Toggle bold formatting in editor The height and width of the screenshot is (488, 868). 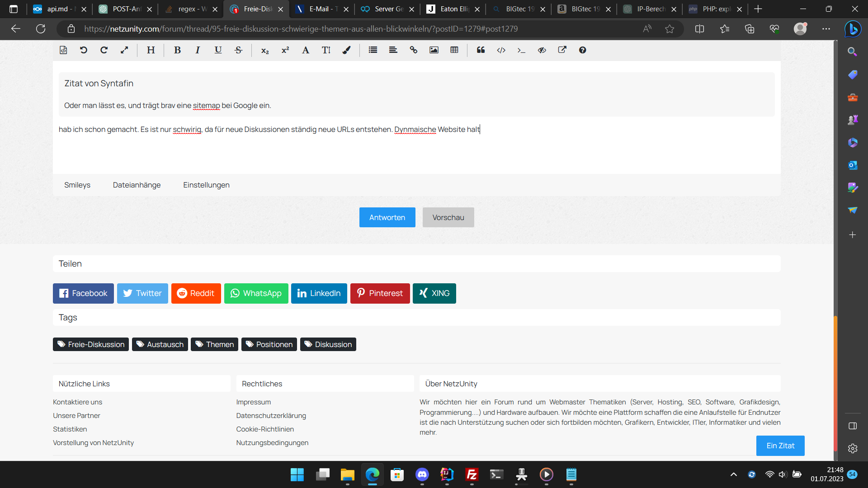[177, 50]
